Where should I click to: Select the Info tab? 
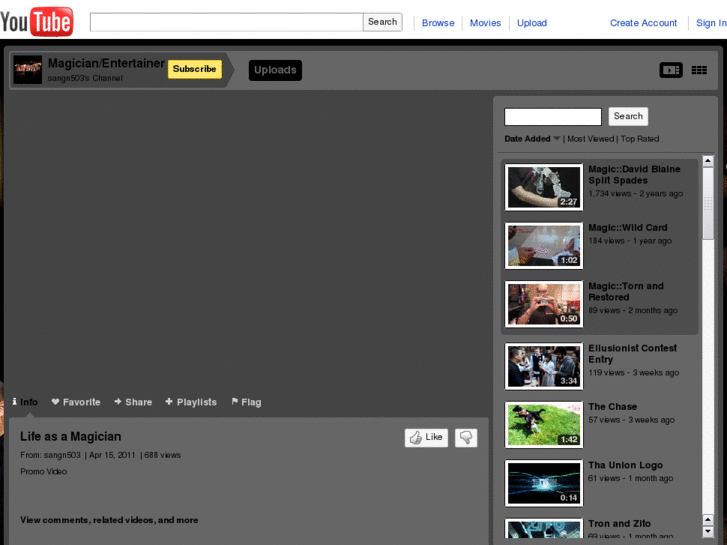coord(25,402)
